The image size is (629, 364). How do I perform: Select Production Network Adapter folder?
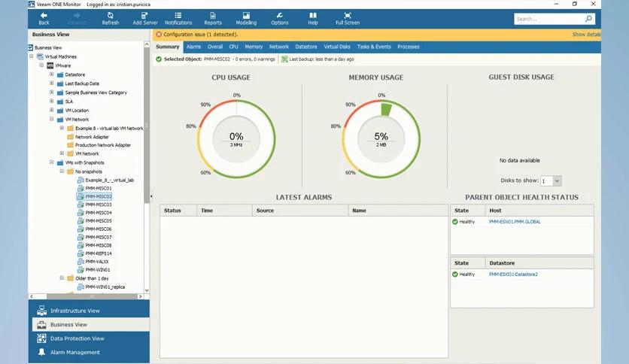[102, 144]
